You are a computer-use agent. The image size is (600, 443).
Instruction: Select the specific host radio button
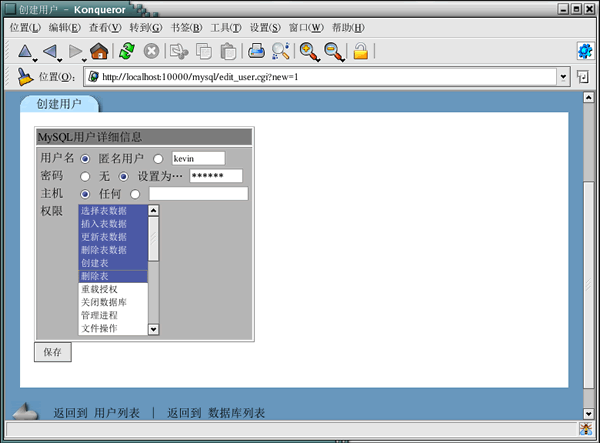(x=135, y=194)
